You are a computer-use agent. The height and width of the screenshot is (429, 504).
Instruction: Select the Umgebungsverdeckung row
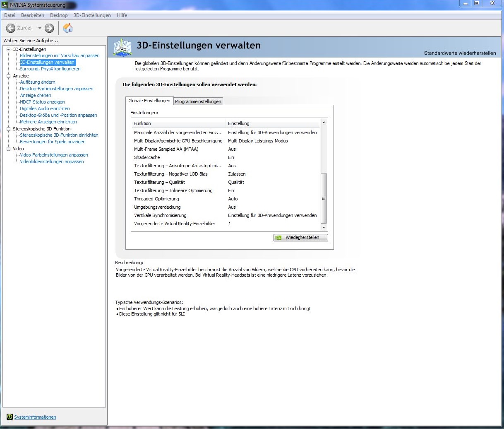coord(226,207)
